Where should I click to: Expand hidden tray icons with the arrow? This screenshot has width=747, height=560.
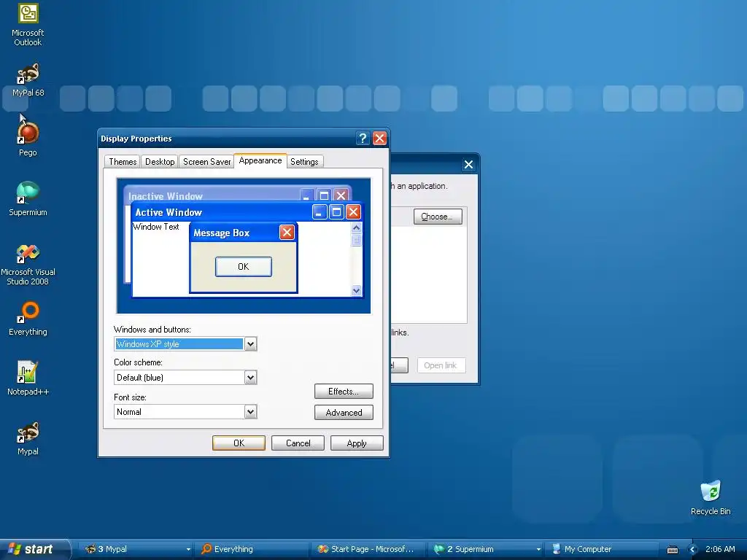coord(693,550)
